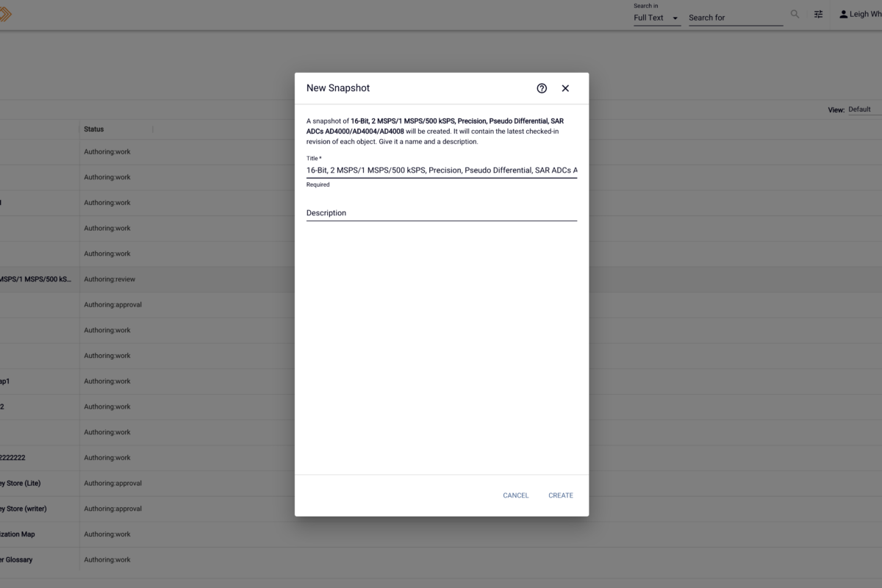Create the snapshot
This screenshot has width=882, height=588.
click(x=561, y=495)
